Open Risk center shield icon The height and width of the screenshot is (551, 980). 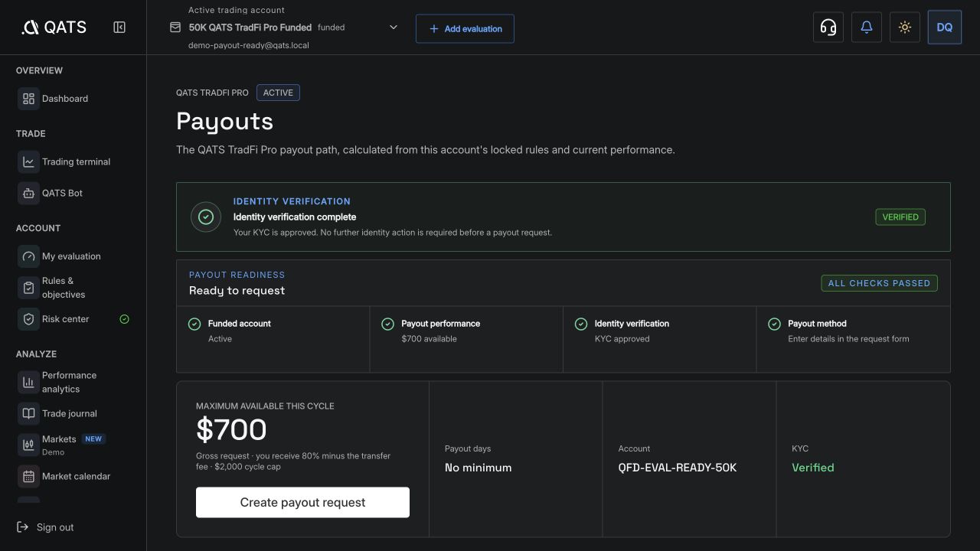[28, 319]
